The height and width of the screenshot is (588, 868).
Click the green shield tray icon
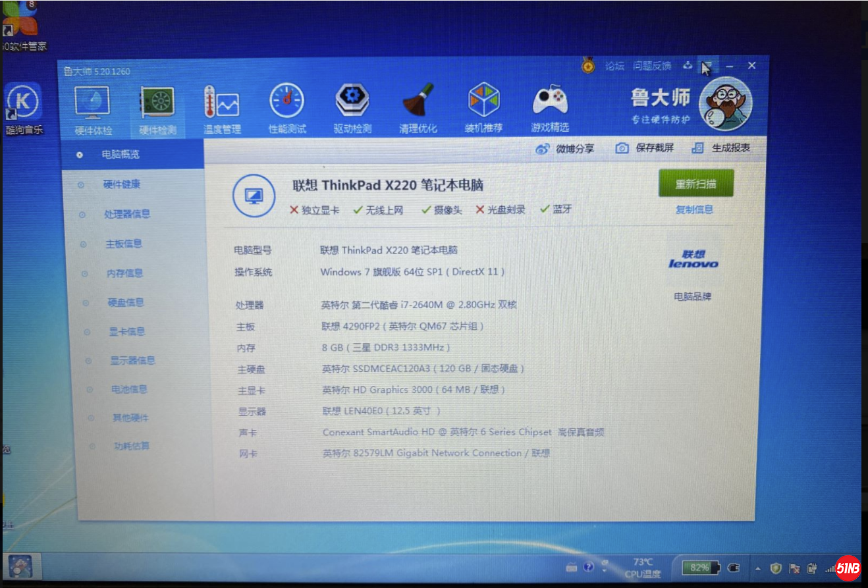(776, 568)
